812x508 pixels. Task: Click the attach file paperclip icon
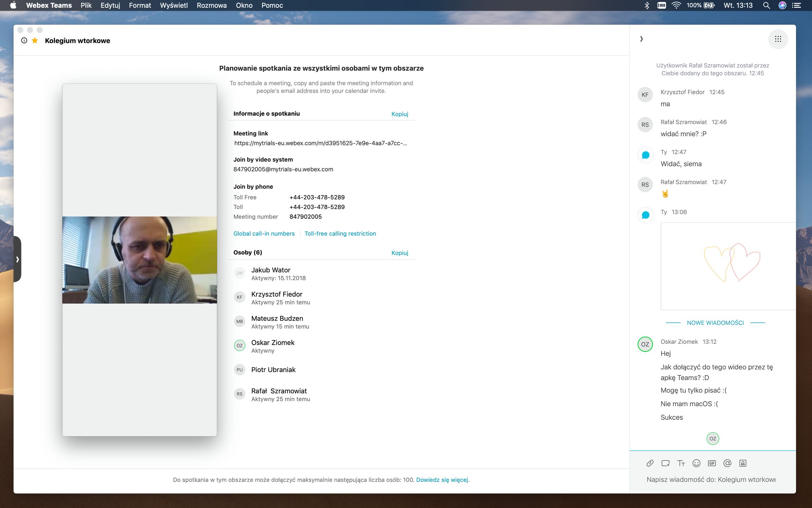click(x=650, y=463)
